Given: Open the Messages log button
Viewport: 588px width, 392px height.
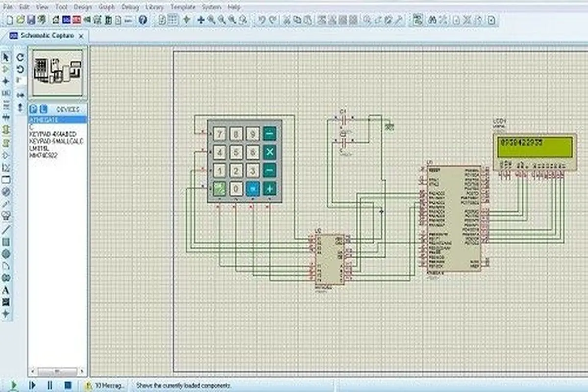Looking at the screenshot, I should [x=104, y=386].
